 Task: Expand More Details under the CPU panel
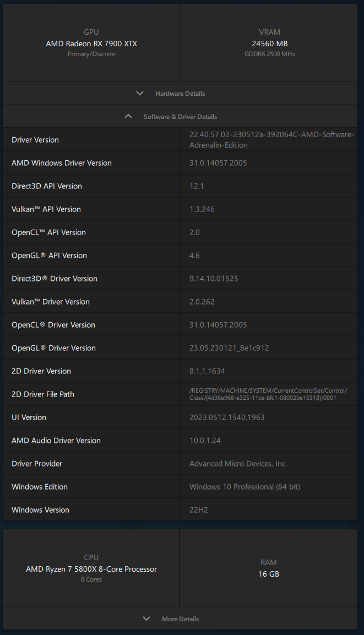point(180,618)
